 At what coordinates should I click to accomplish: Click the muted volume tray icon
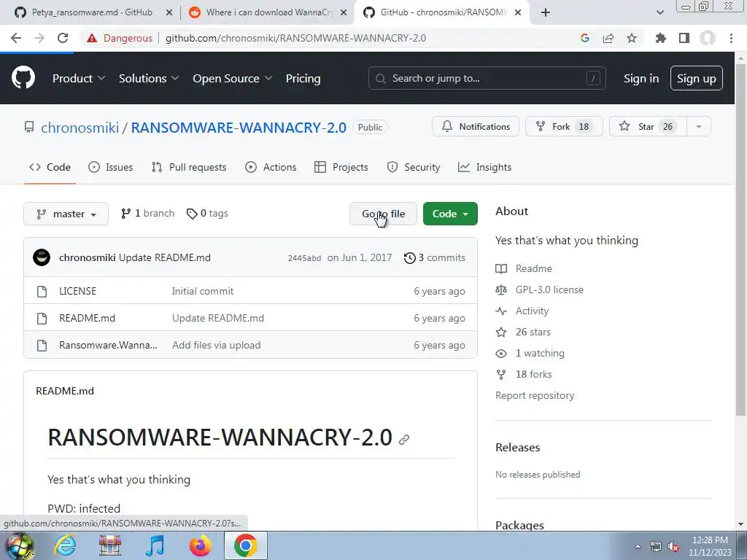coord(673,546)
